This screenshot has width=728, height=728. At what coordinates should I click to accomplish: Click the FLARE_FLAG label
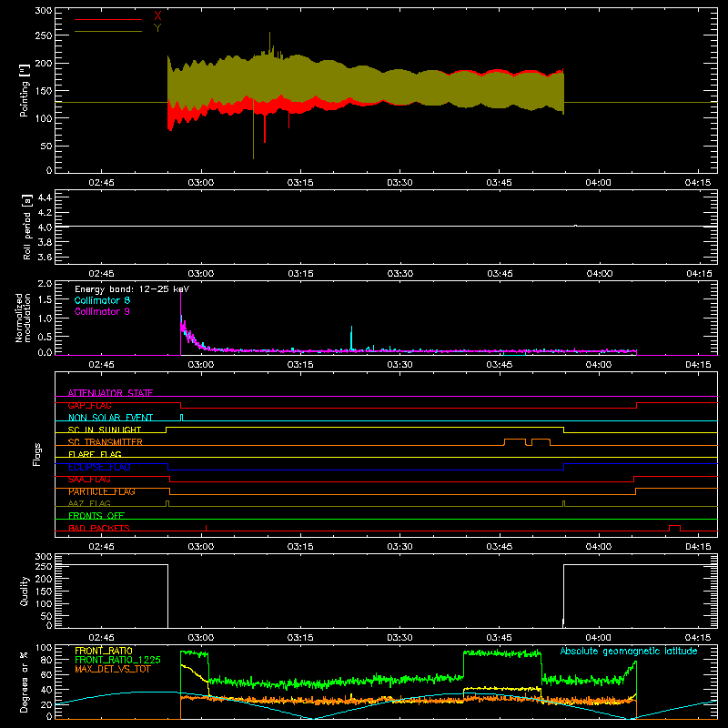coord(95,454)
